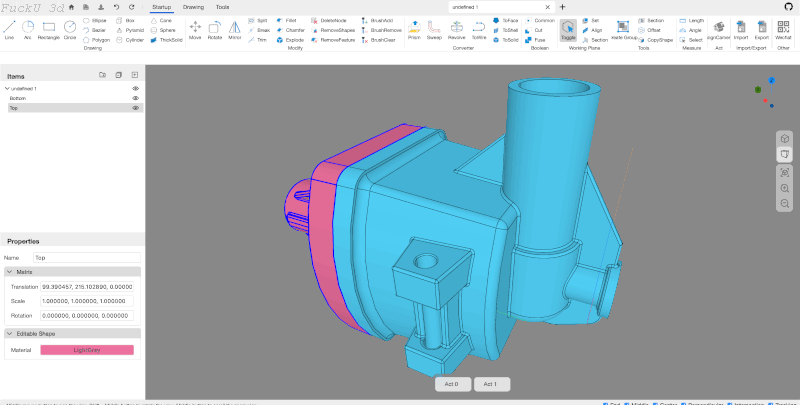Activate the Mirror tool
Viewport: 800px width, 405px height.
[235, 30]
